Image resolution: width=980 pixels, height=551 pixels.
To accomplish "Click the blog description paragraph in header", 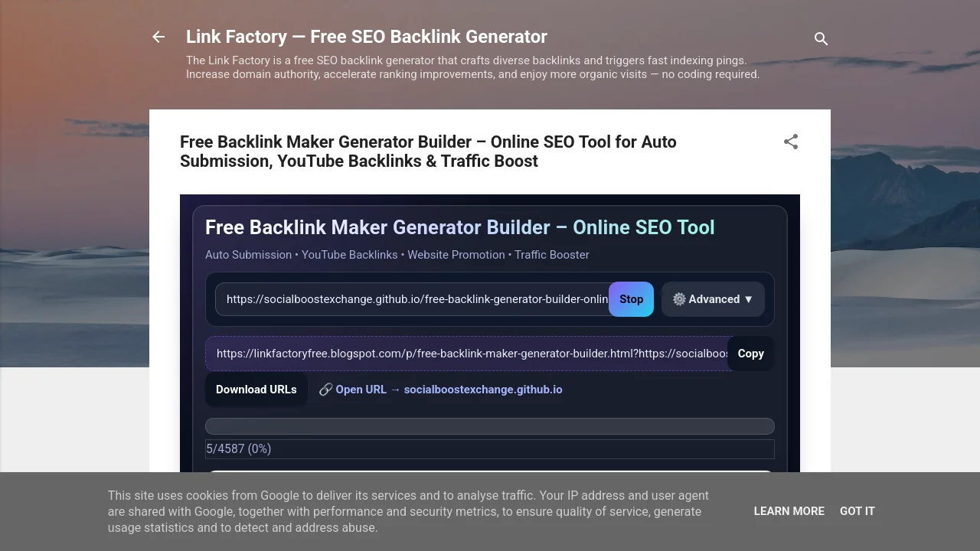I will (x=472, y=67).
